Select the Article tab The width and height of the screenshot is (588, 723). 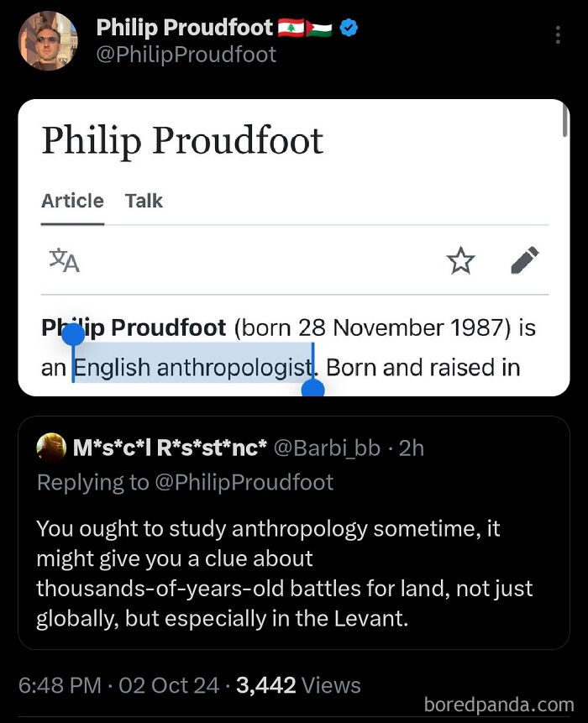(x=72, y=201)
